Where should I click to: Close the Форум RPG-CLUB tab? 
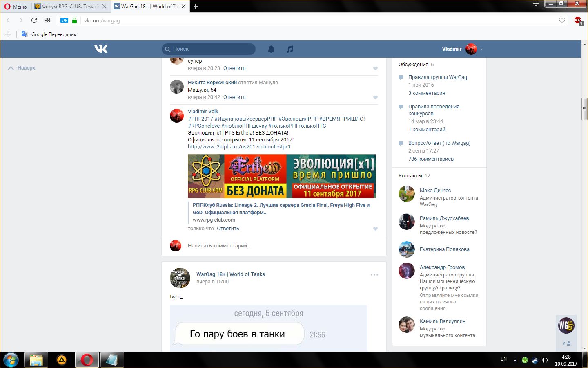pyautogui.click(x=105, y=7)
